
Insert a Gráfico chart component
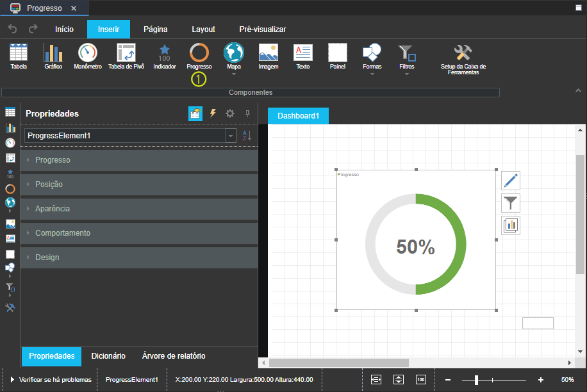pyautogui.click(x=53, y=56)
